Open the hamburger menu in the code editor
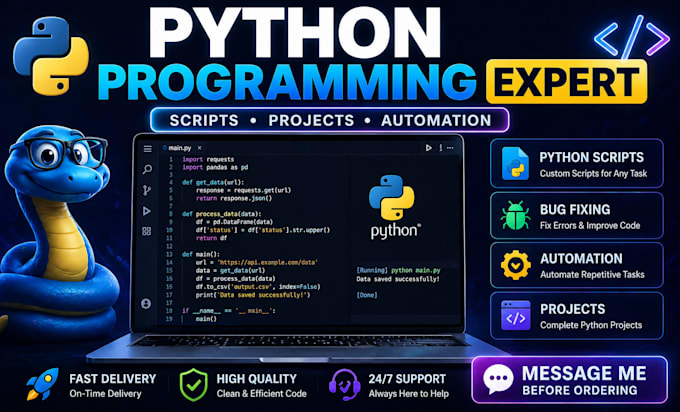Image resolution: width=680 pixels, height=412 pixels. tap(147, 149)
